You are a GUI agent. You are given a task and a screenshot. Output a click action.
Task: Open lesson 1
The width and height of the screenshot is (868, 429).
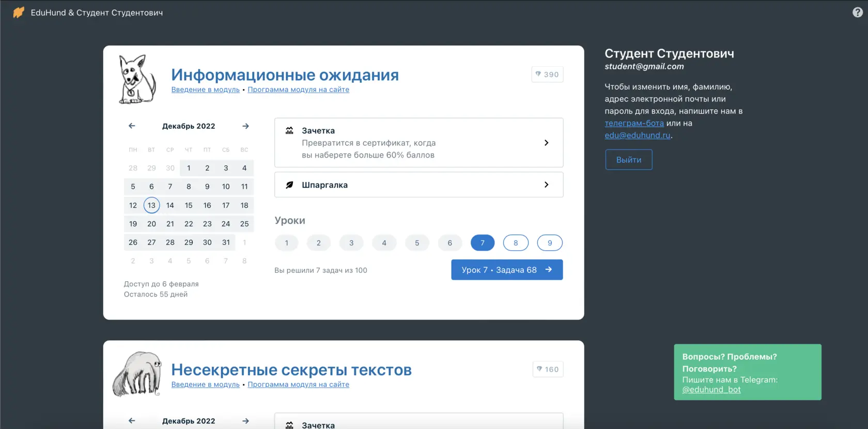(287, 243)
